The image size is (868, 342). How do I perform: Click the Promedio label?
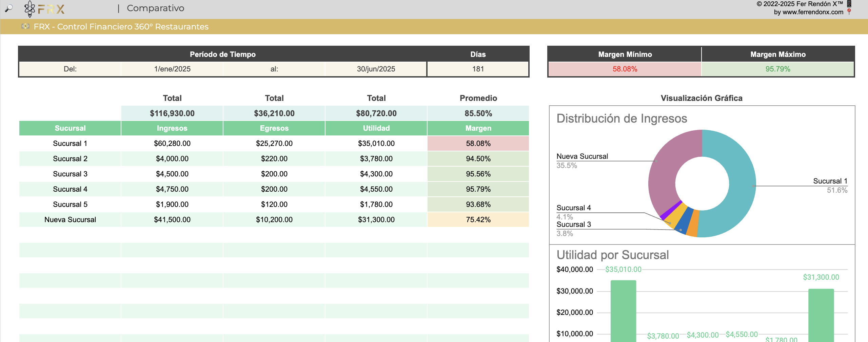[x=478, y=98]
